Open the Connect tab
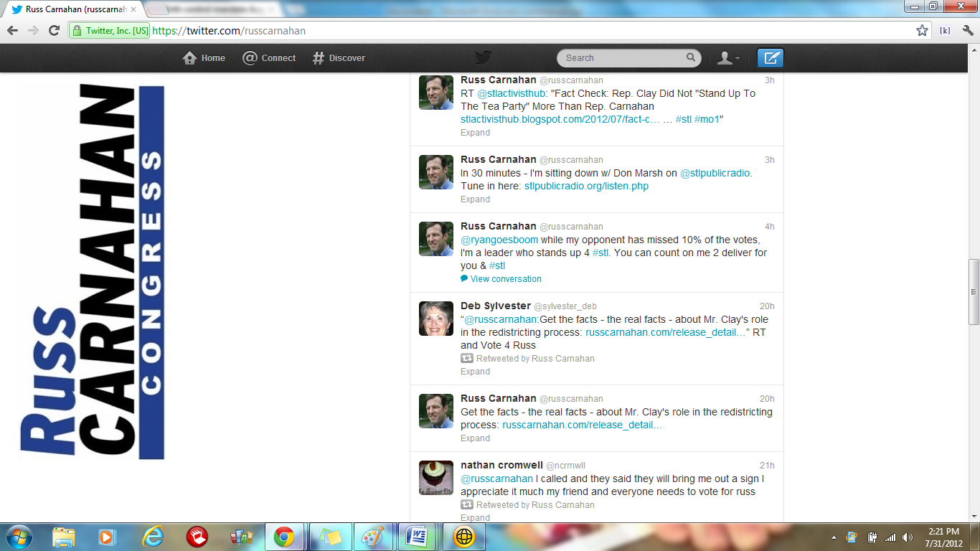Screen dimensions: 980x551 269,58
